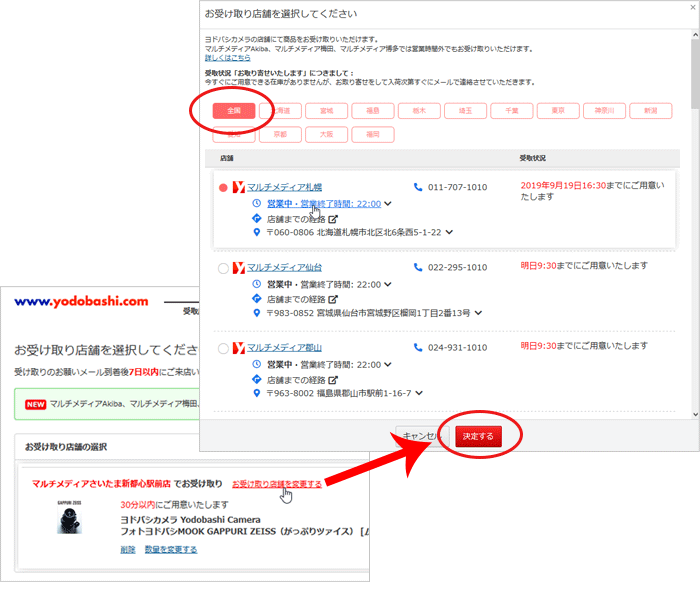700x600 pixels.
Task: Click the map pin icon beside 〒983-0852 address
Action: click(x=257, y=313)
